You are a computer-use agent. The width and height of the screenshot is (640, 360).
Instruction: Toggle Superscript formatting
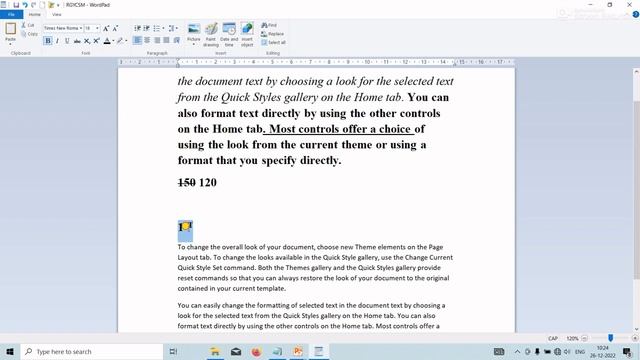click(96, 41)
